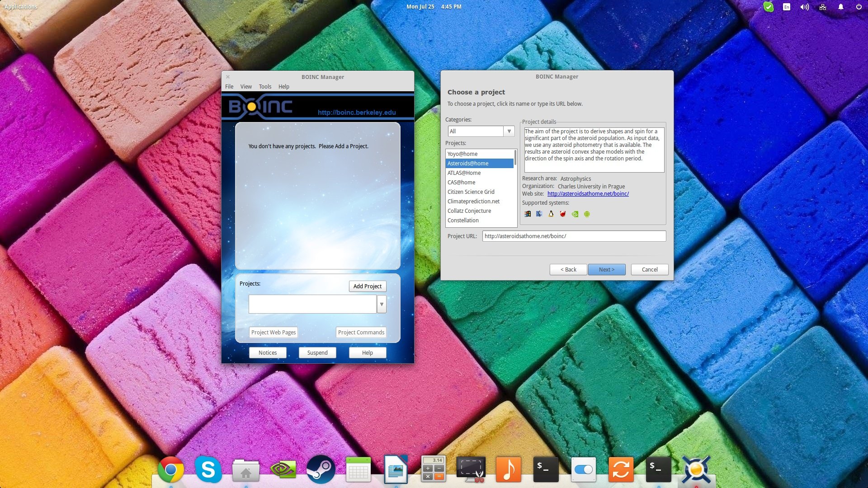Open the notifications bell indicator
868x488 pixels.
(x=841, y=7)
